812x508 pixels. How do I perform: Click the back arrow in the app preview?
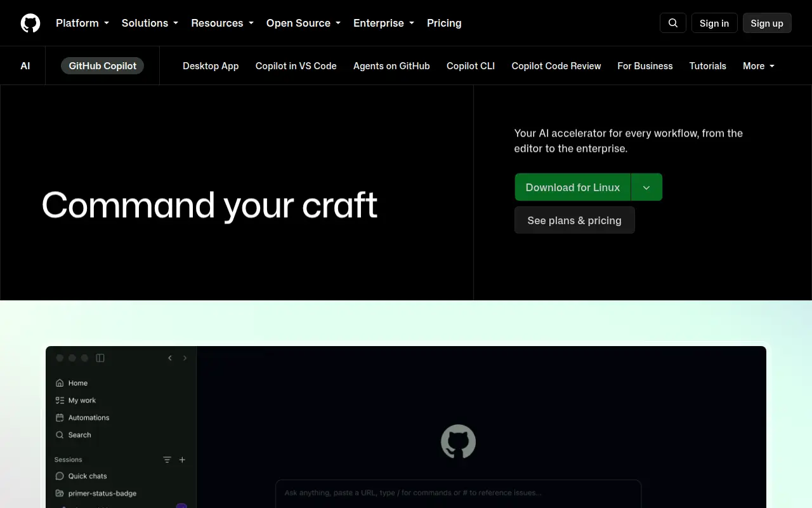170,358
